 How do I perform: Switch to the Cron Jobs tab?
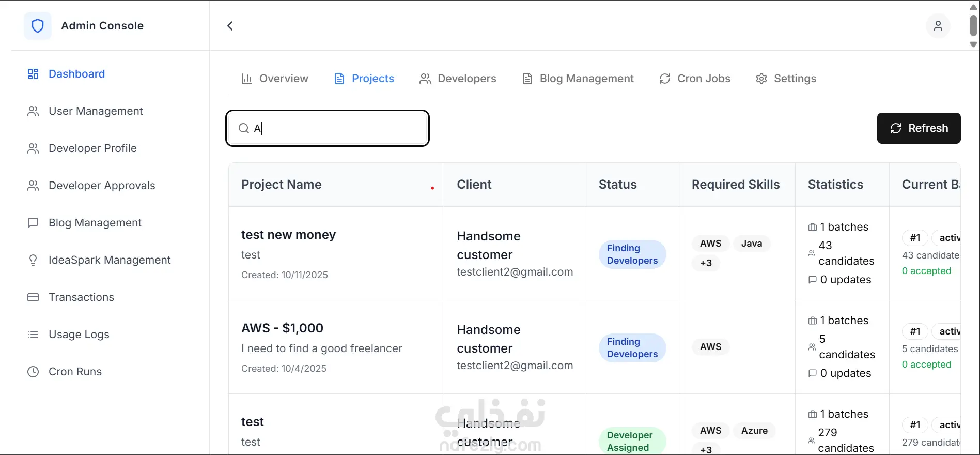click(695, 79)
